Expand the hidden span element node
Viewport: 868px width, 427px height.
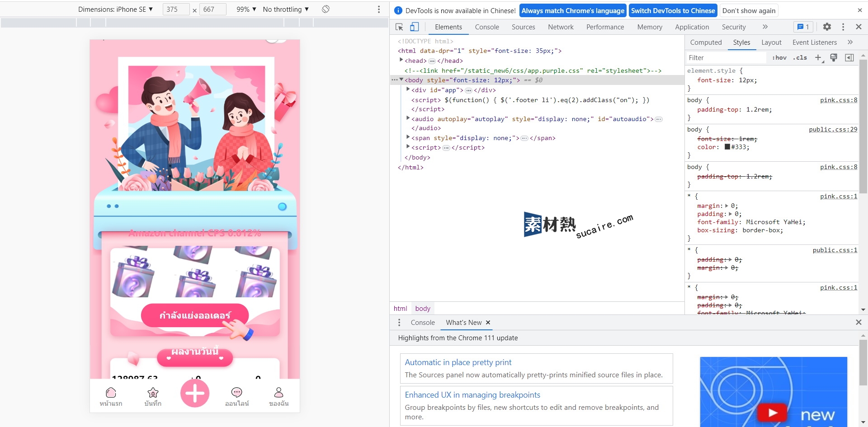pos(408,137)
